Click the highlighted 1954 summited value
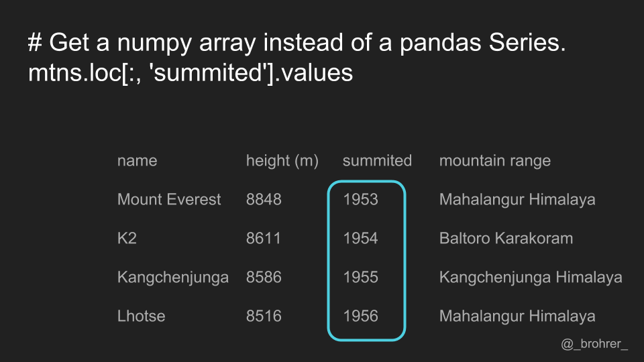 click(361, 238)
